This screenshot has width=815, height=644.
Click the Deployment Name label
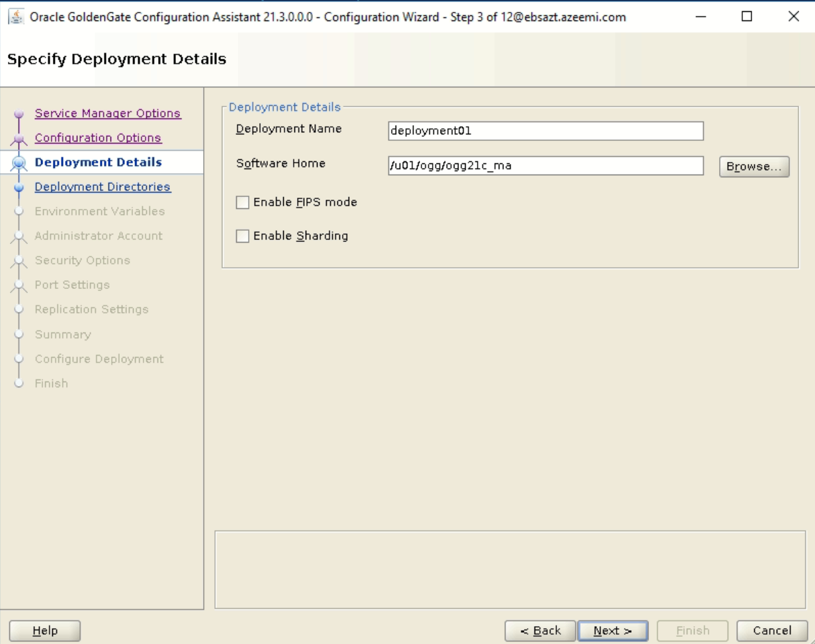[289, 128]
